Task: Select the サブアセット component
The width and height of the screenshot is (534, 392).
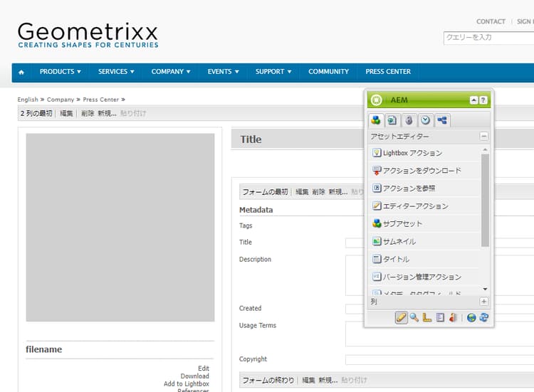Action: pyautogui.click(x=424, y=223)
